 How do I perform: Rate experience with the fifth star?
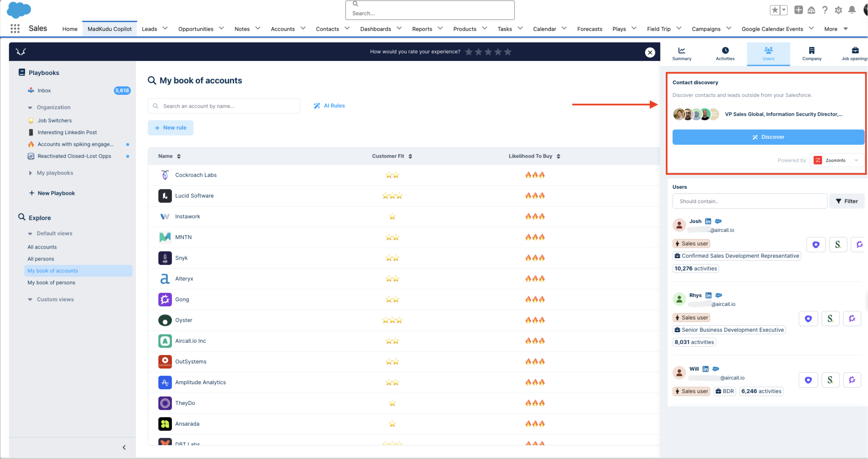click(x=508, y=52)
